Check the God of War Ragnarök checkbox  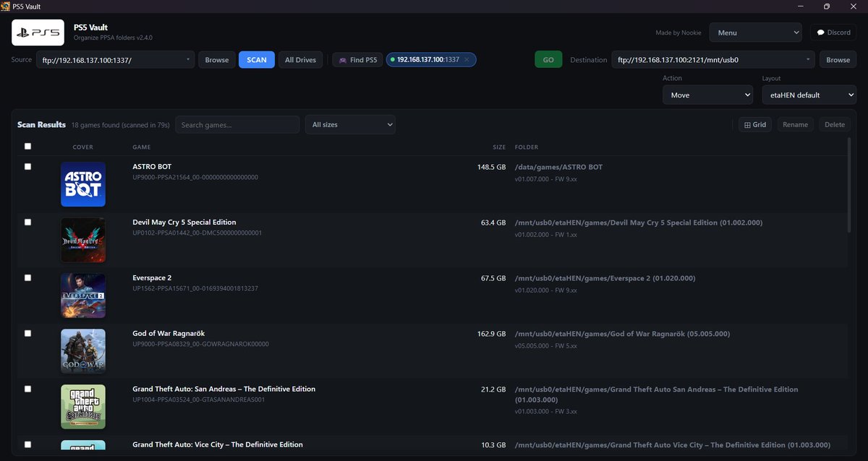tap(27, 333)
